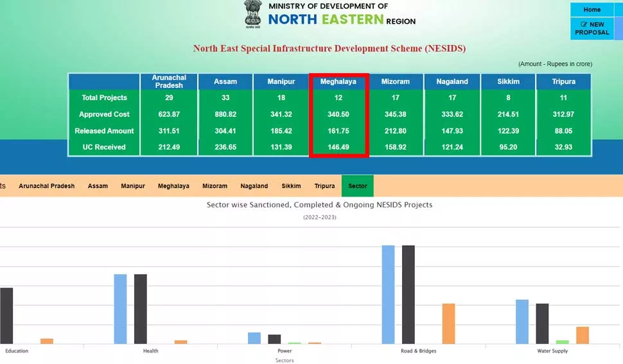The image size is (623, 364).
Task: Click the (2022-2023) chart subtitle
Action: (319, 217)
